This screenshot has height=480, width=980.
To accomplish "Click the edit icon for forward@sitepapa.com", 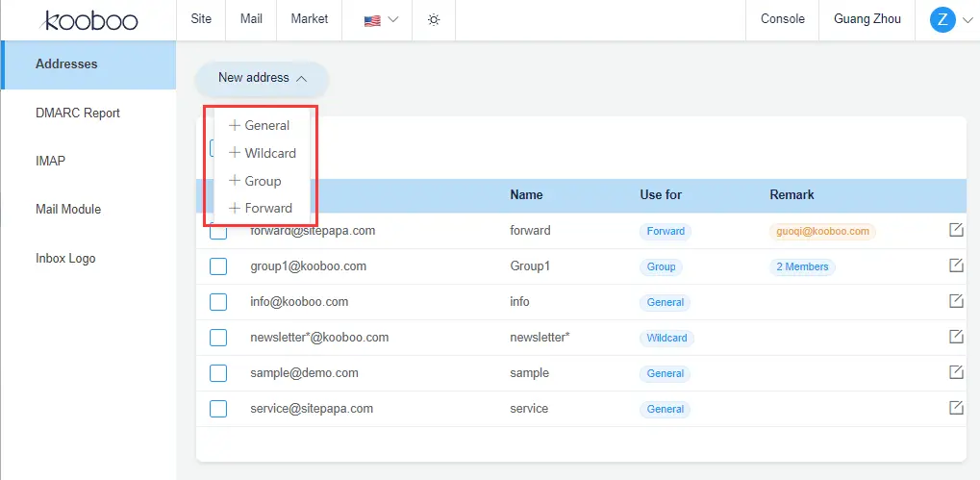I will point(956,230).
